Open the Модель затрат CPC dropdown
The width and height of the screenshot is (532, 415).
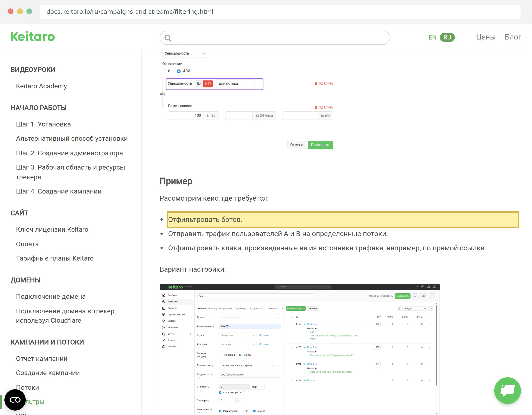250,375
